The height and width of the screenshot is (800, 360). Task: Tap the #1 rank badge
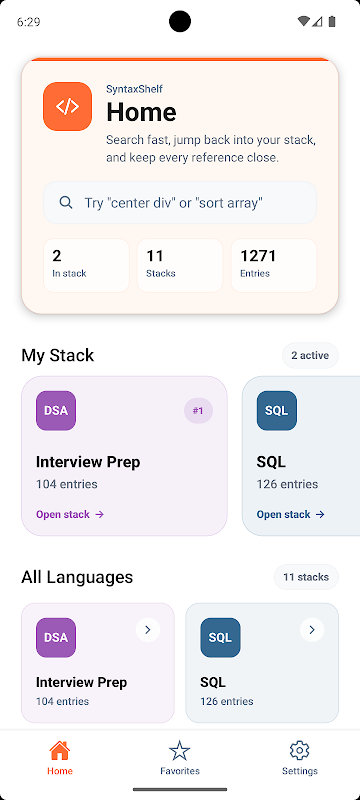(198, 410)
